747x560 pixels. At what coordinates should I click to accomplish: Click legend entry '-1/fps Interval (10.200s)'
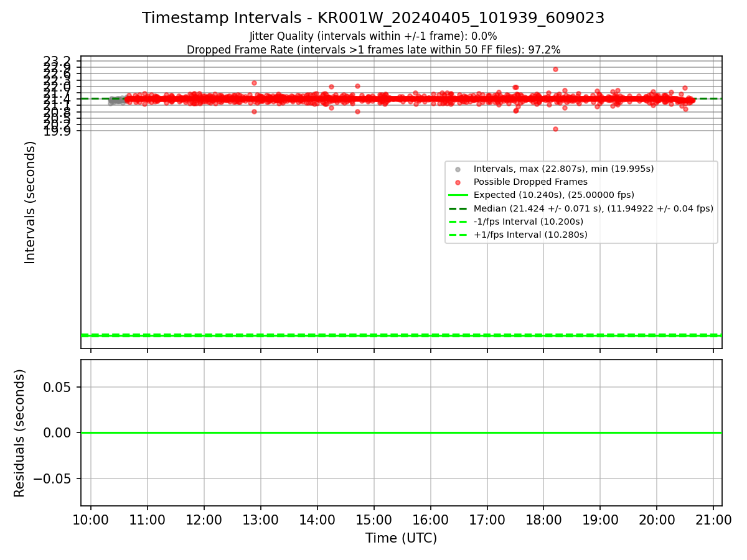(x=529, y=222)
